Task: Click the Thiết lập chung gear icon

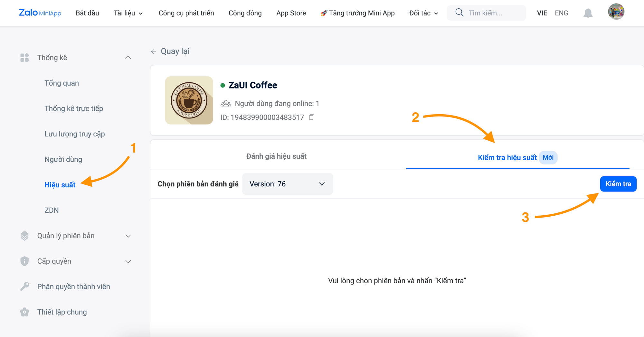Action: 24,312
